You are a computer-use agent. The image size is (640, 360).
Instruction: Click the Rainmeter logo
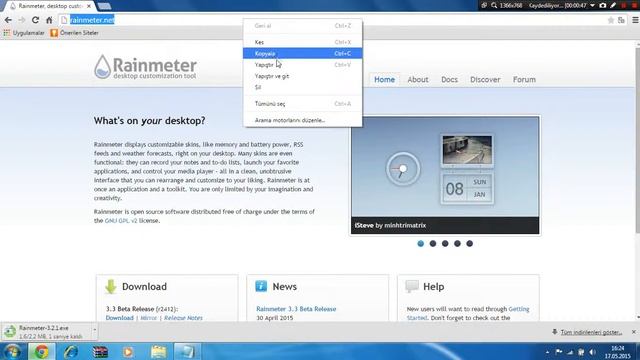pos(145,67)
